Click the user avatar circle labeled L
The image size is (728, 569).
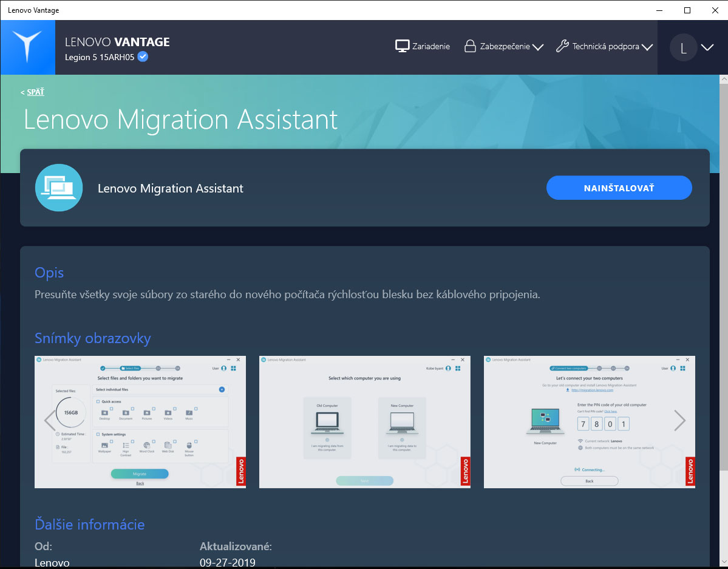pos(683,47)
